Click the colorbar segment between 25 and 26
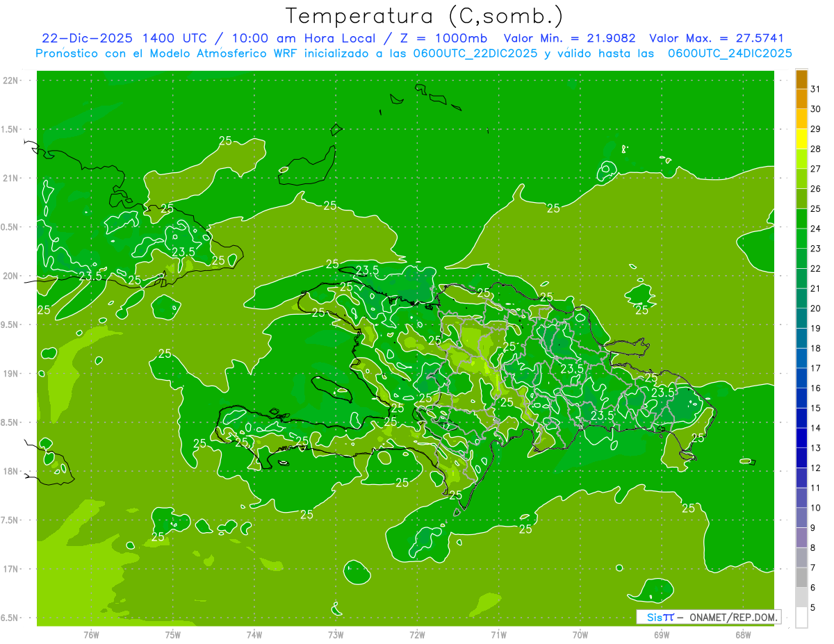 click(x=801, y=199)
